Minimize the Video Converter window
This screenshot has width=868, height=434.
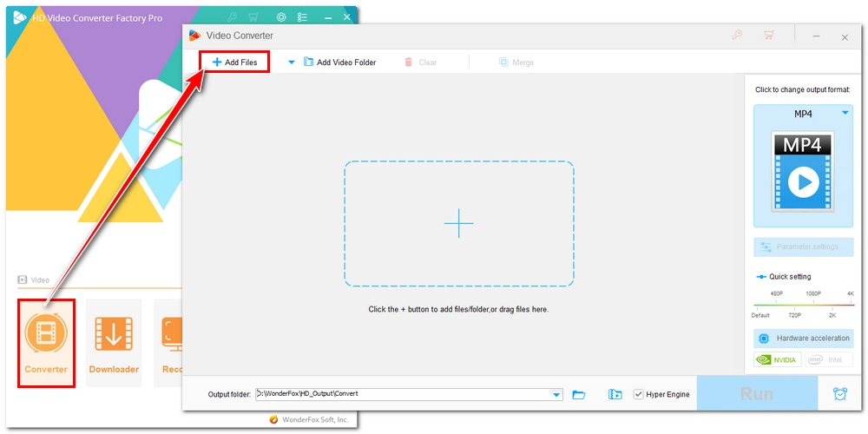tap(817, 36)
